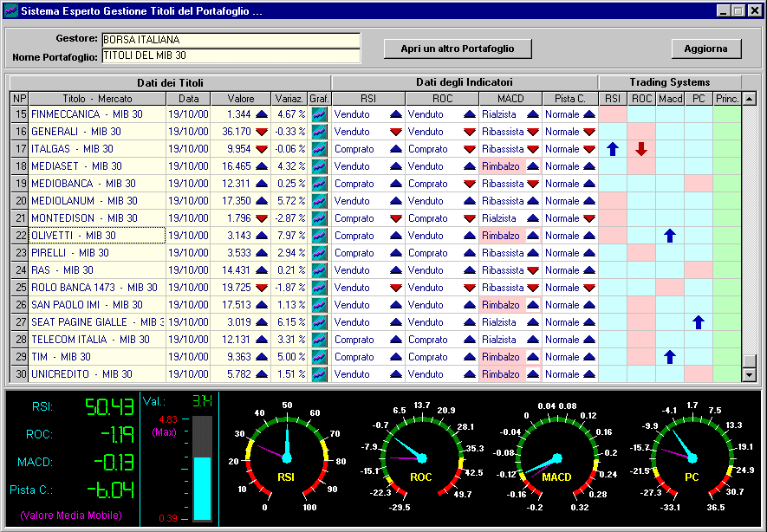The width and height of the screenshot is (767, 532).
Task: Click blue up arrow in ITALGAS RSI trading column
Action: (613, 149)
